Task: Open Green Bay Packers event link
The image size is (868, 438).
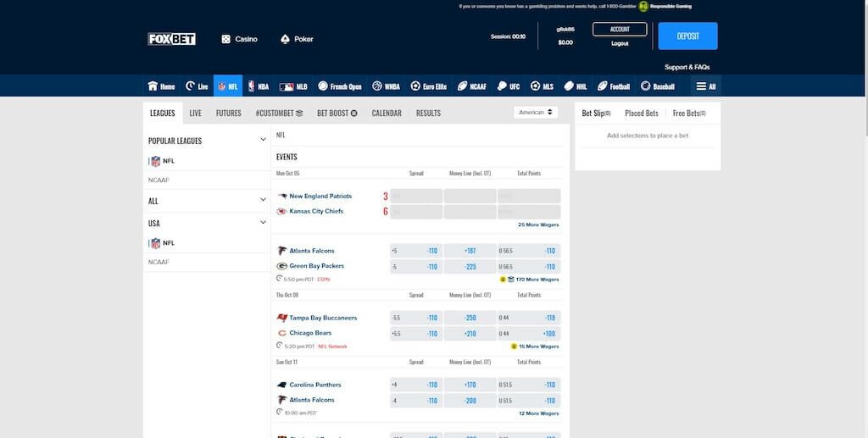Action: [x=317, y=265]
